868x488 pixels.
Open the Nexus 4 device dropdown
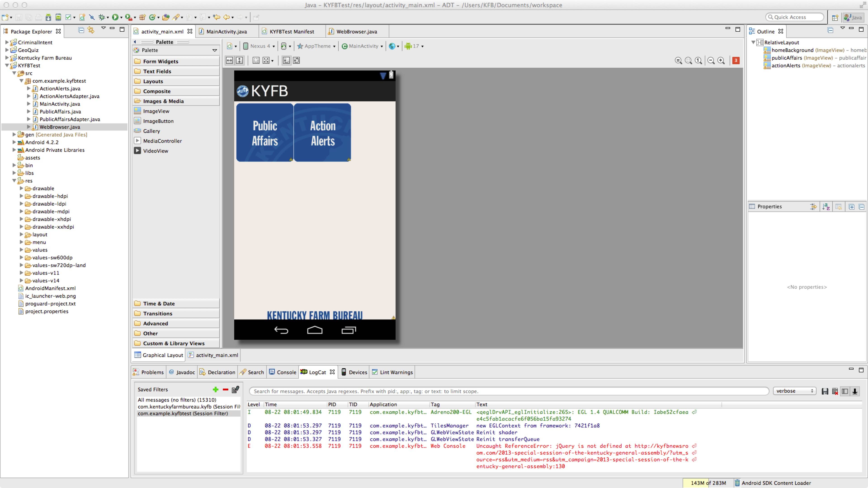[x=260, y=46]
